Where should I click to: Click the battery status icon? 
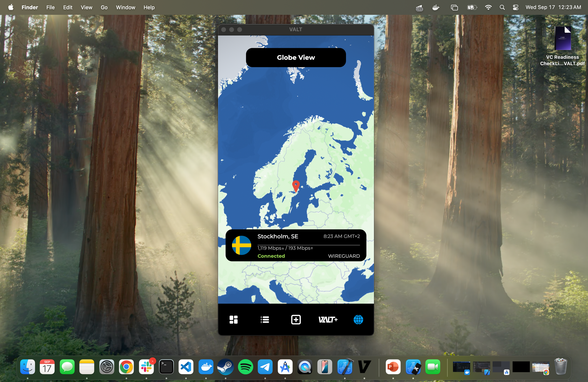pyautogui.click(x=472, y=7)
